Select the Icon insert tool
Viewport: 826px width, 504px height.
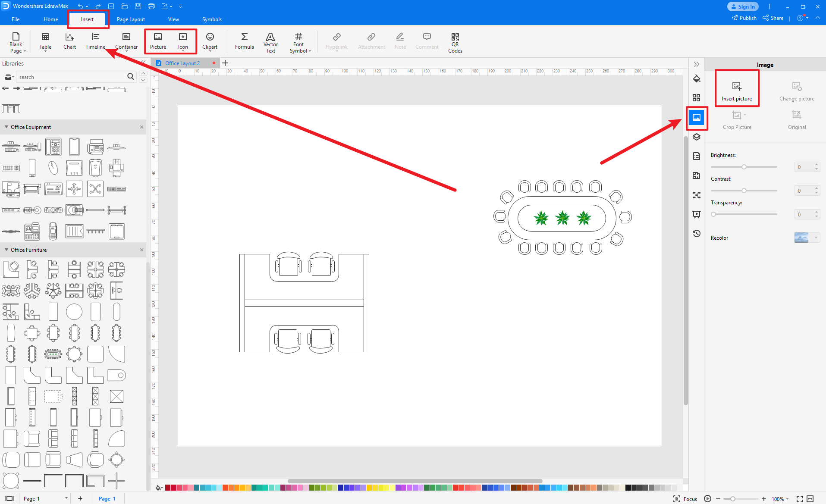pos(183,41)
